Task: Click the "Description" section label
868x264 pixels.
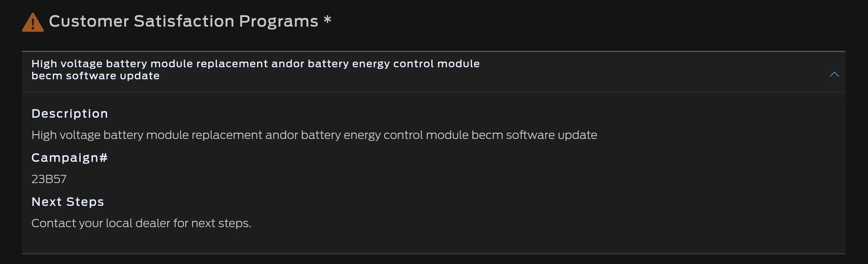Action: coord(70,114)
